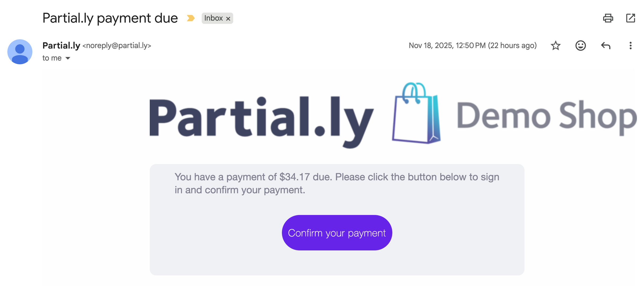Click the $34.17 payment due message text
This screenshot has height=286, width=644.
point(337,183)
